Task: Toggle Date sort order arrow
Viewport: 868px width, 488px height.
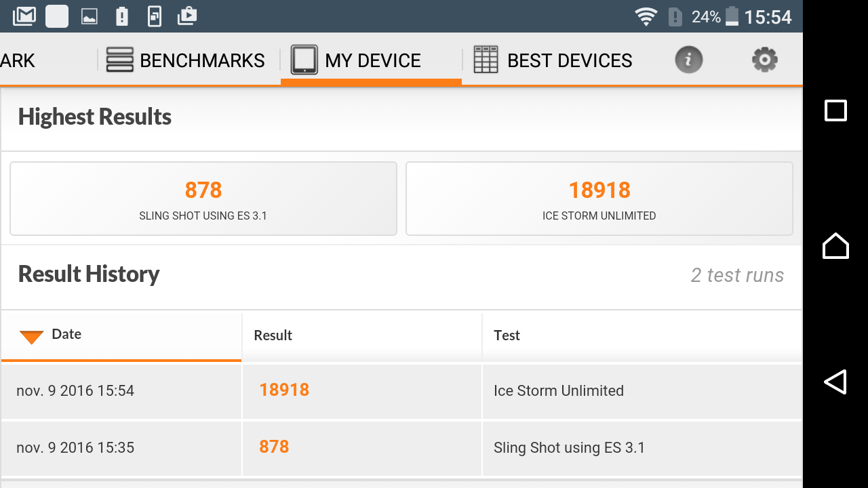Action: pos(32,336)
